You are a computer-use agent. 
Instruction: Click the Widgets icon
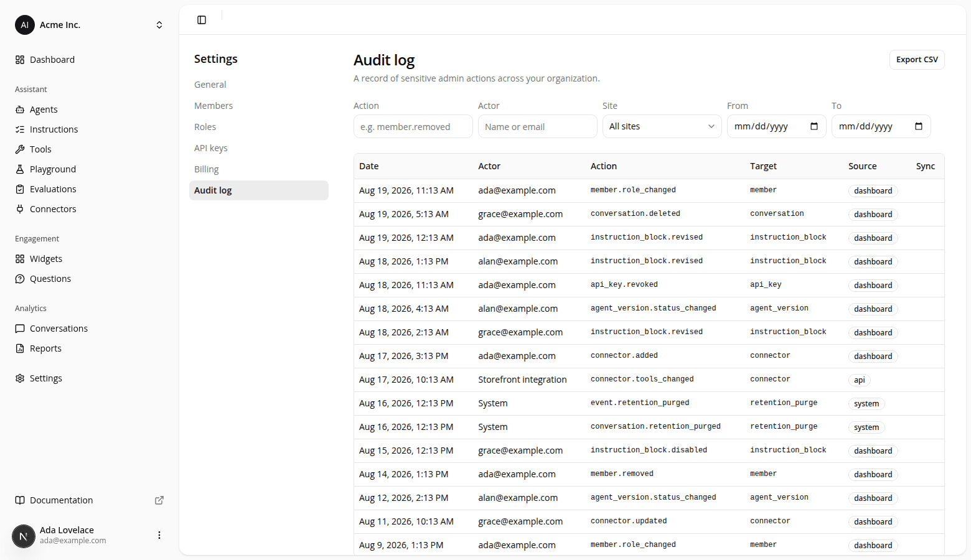coord(20,259)
